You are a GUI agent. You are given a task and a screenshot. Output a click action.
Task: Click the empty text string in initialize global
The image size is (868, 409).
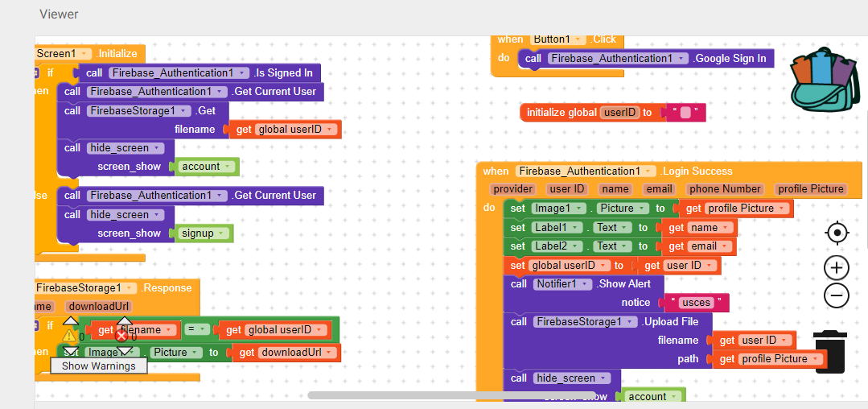click(685, 113)
